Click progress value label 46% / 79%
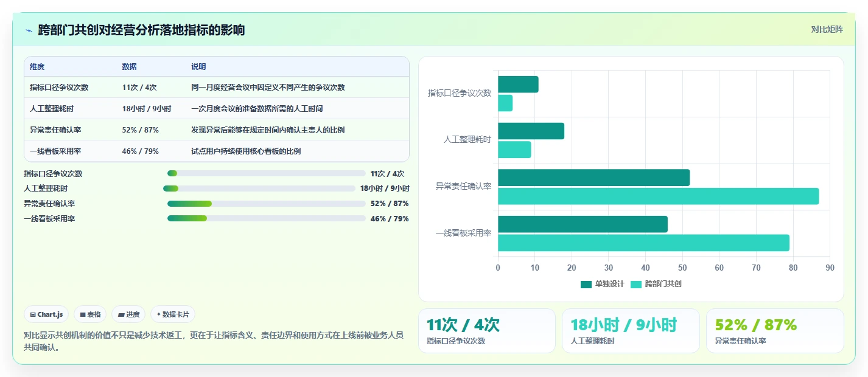This screenshot has height=377, width=868. [390, 219]
